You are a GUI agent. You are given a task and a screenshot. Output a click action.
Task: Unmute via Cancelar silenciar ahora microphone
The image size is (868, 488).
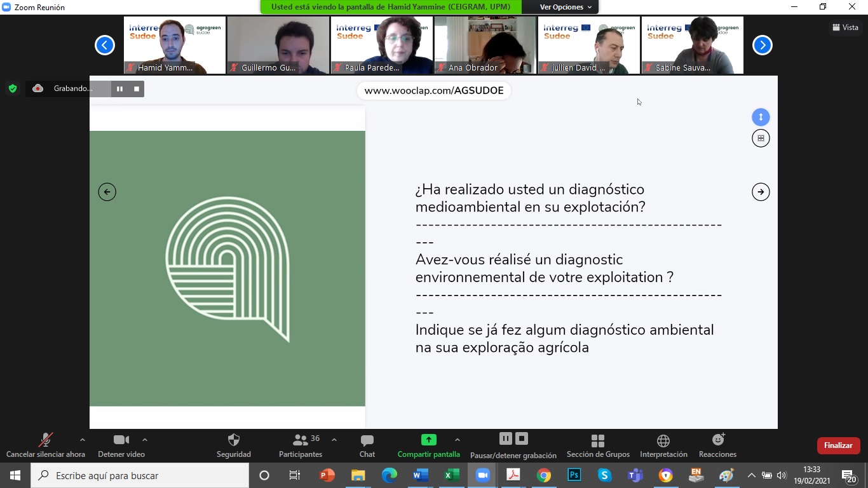pyautogui.click(x=45, y=440)
